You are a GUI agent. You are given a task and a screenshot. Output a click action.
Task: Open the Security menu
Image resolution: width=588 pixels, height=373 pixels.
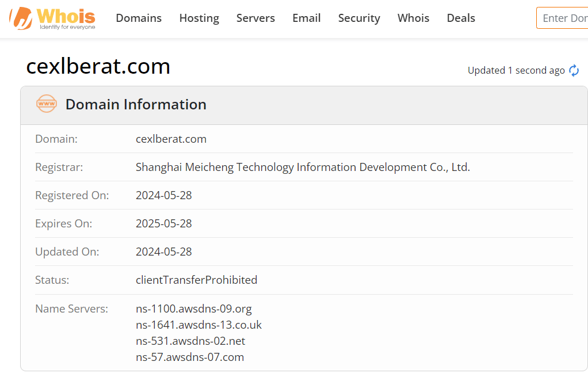coord(359,18)
